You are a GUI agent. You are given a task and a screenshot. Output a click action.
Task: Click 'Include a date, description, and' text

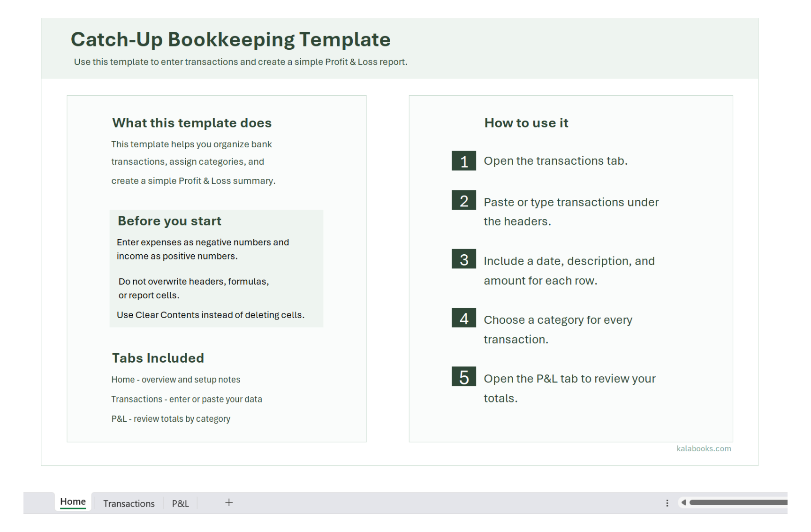[569, 261]
